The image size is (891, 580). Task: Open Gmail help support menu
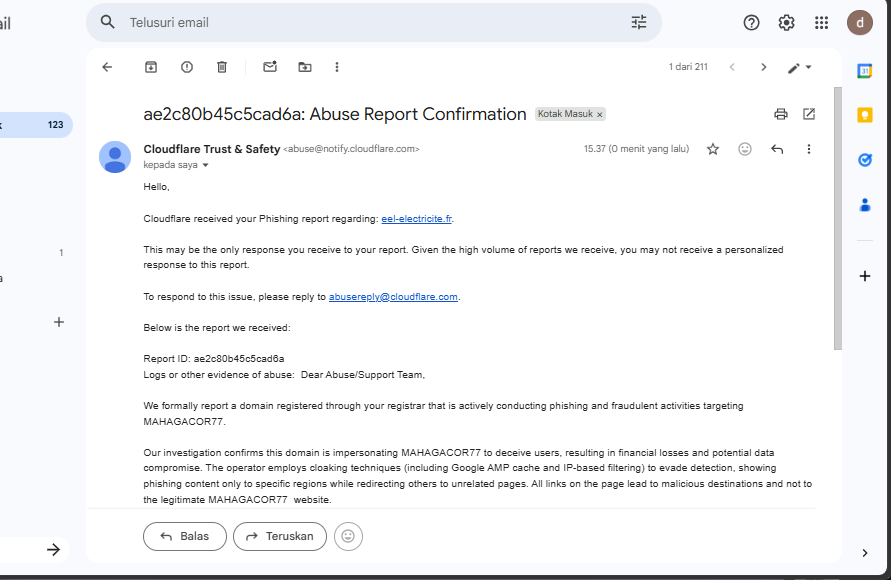pyautogui.click(x=751, y=23)
